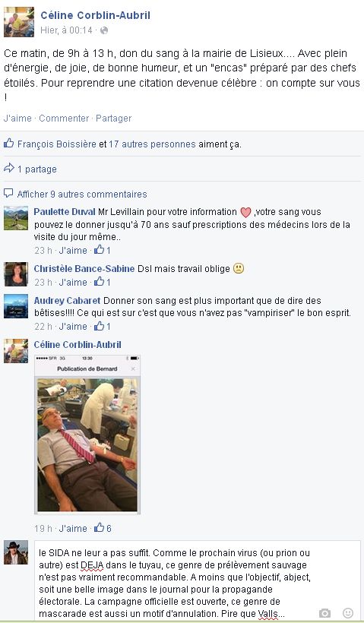Viewport: 364px width, 623px height.
Task: Click speech bubble icon next to Afficher commentaires
Action: (8, 194)
